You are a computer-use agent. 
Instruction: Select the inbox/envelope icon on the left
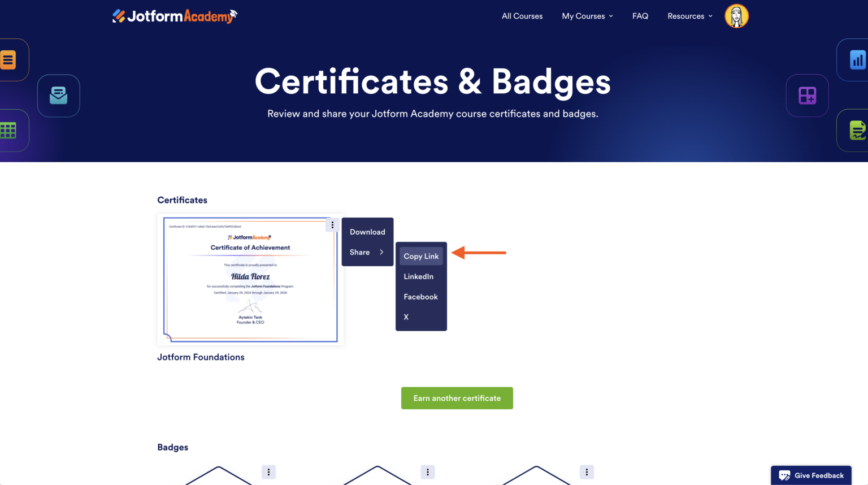(x=58, y=96)
